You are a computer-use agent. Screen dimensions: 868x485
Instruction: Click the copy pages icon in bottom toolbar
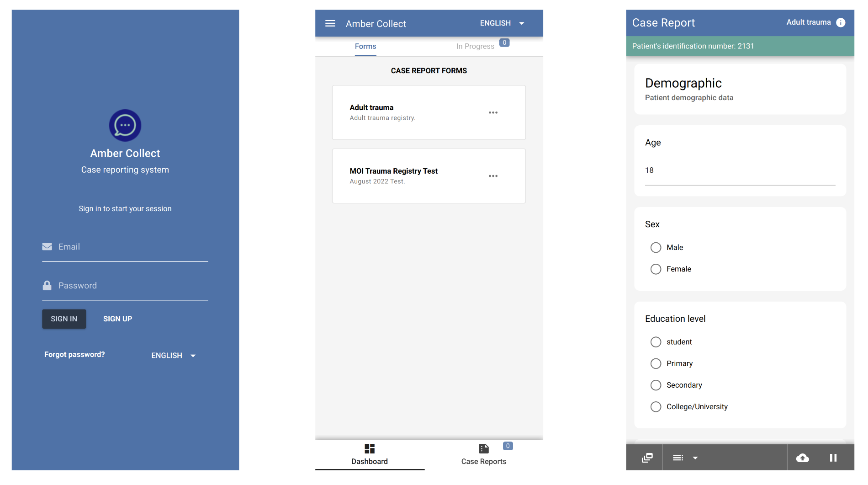click(647, 458)
